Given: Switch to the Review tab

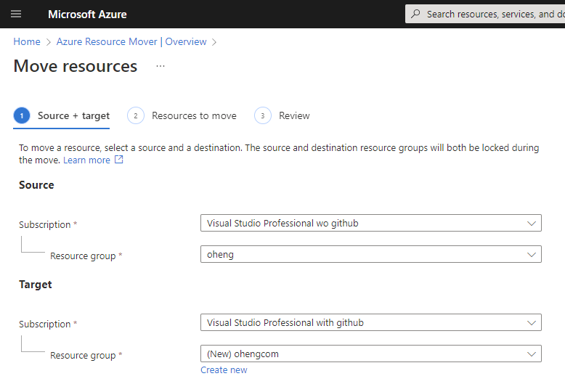Looking at the screenshot, I should (x=294, y=115).
